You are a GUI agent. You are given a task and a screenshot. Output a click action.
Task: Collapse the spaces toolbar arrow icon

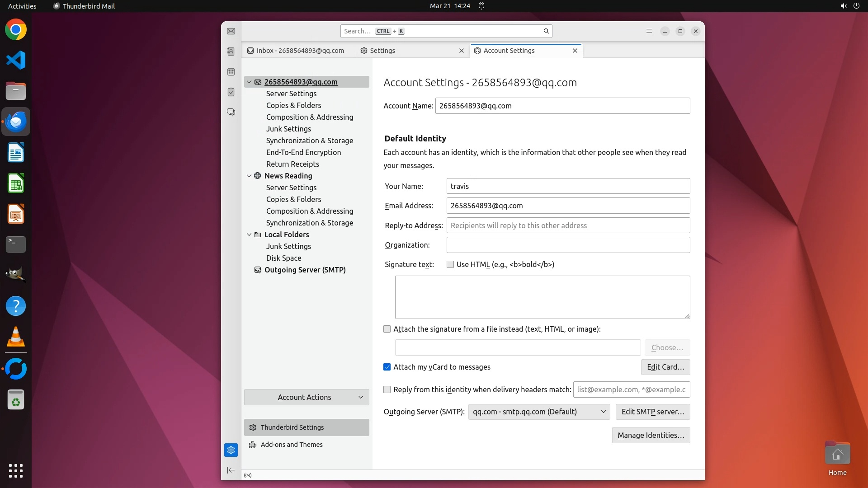(231, 470)
